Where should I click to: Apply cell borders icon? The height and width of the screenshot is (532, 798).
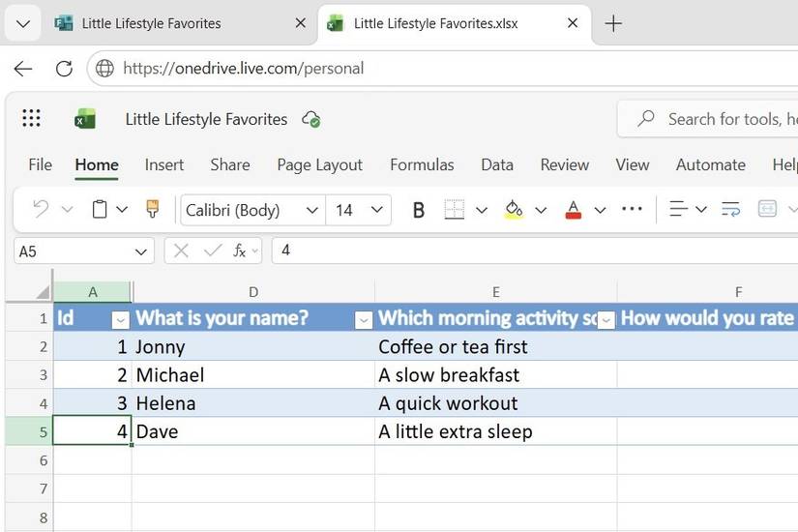click(454, 210)
